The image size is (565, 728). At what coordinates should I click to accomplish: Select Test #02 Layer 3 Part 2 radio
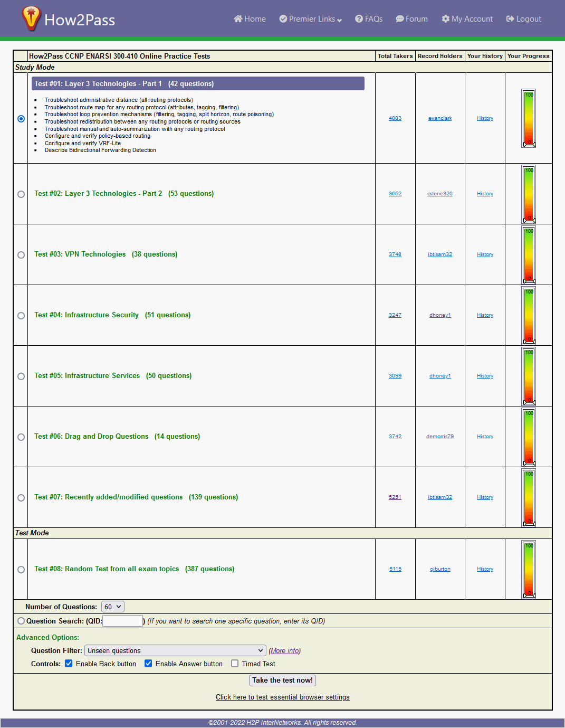(x=21, y=194)
